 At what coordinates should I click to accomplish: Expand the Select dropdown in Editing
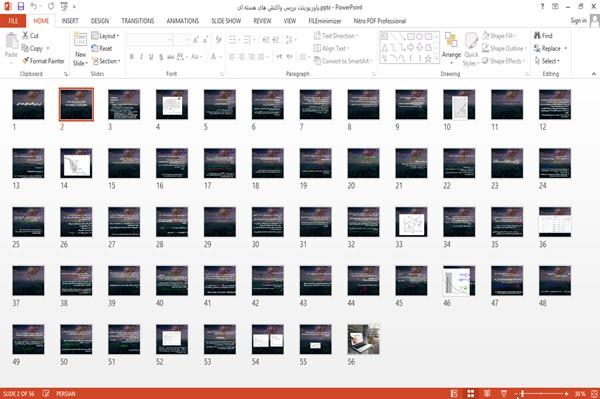point(547,61)
